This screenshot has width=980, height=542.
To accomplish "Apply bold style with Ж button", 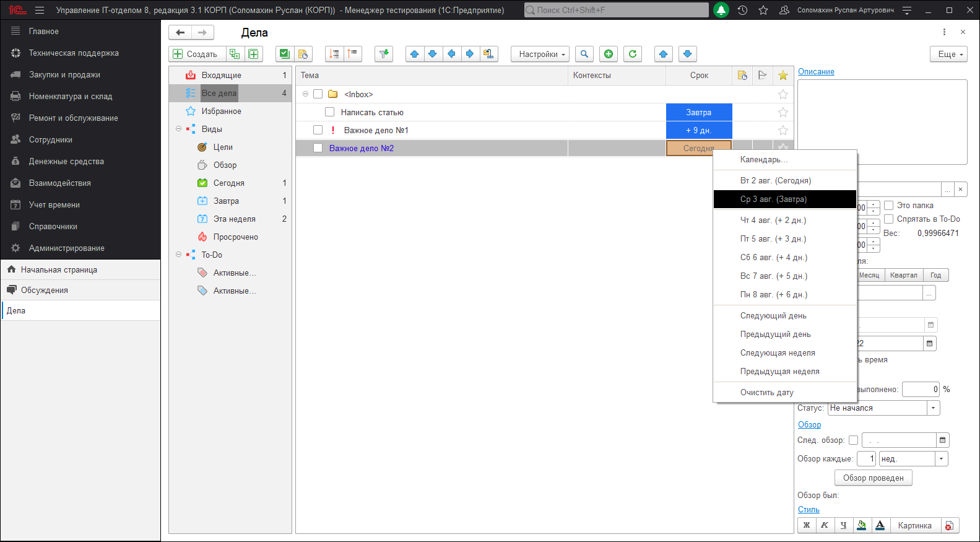I will (806, 525).
